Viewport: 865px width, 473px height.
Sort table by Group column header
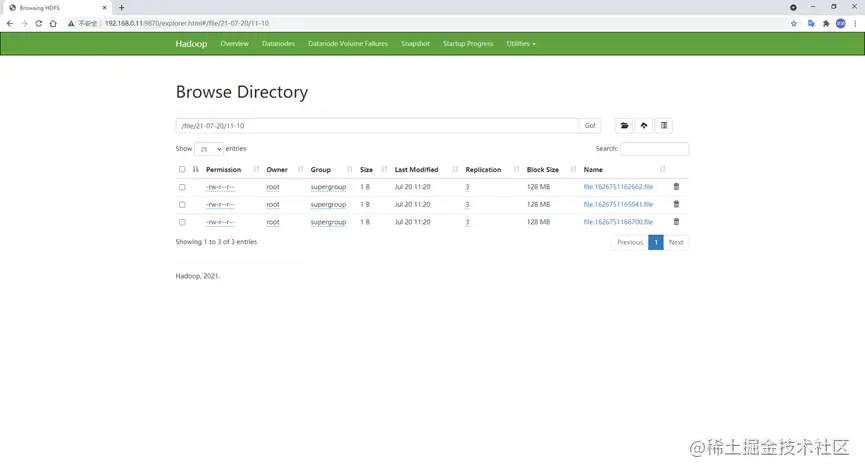[x=321, y=169]
